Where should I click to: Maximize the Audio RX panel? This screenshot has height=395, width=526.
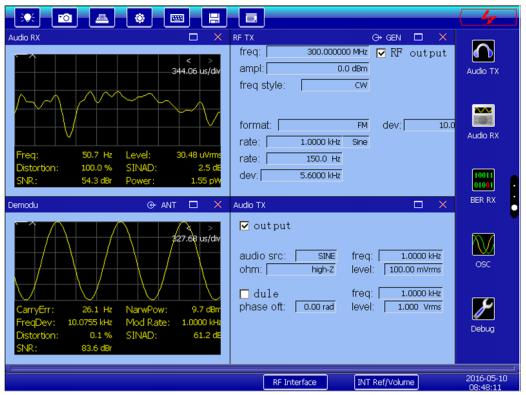pyautogui.click(x=193, y=37)
